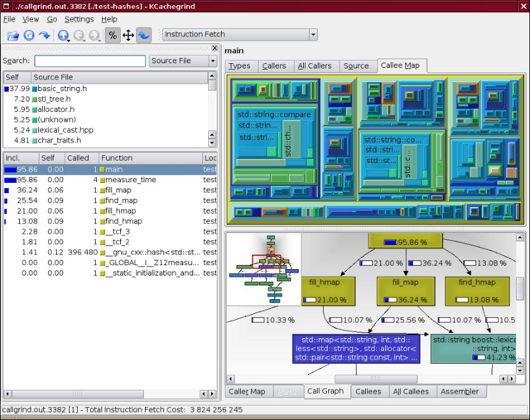Toggle relative percentage cost display
This screenshot has height=420, width=530.
coord(113,35)
